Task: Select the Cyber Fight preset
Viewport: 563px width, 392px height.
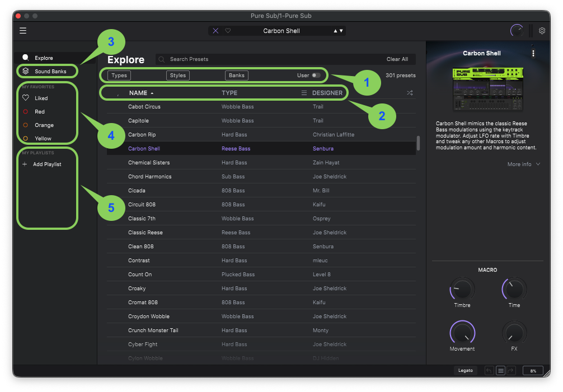Action: [x=261, y=344]
